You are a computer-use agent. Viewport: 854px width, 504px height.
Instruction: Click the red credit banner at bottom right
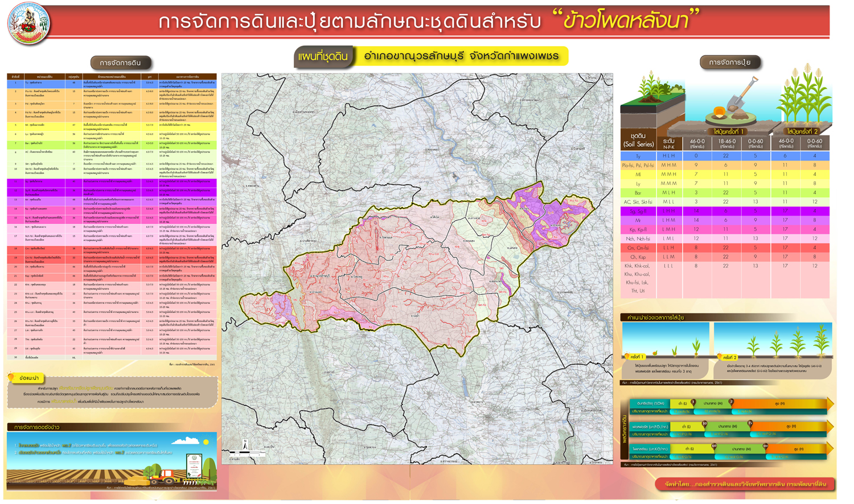click(x=745, y=485)
